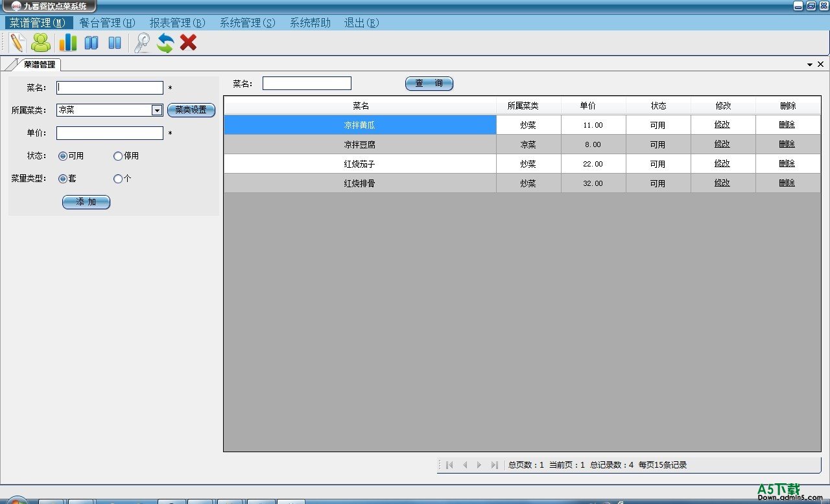
Task: Click 修改 in the 凉拌黄瓜 row
Action: click(x=722, y=125)
